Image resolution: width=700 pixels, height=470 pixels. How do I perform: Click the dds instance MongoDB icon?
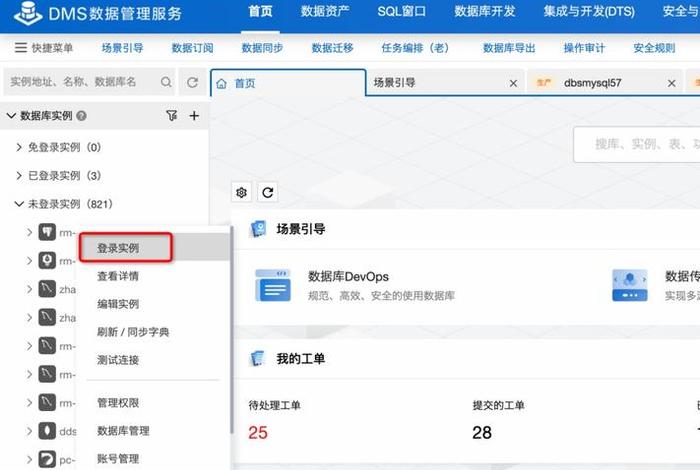(47, 431)
